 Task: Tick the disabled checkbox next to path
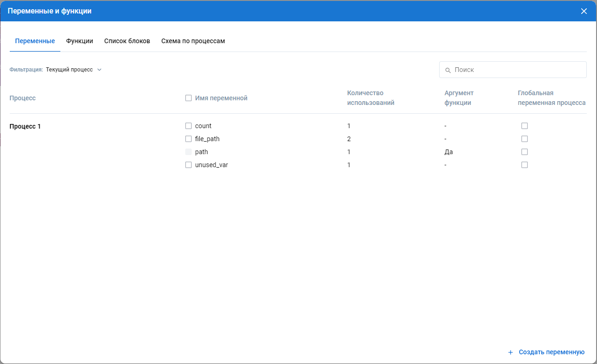tap(188, 152)
